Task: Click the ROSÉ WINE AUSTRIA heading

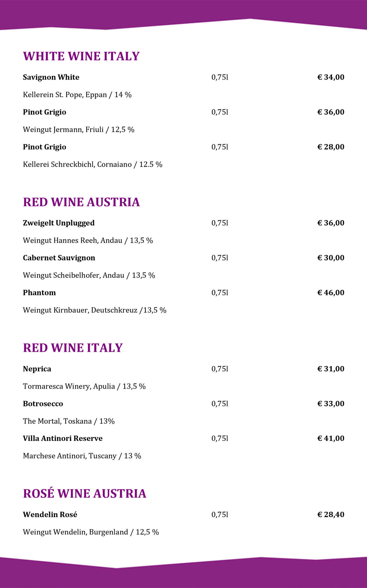Action: pos(84,494)
